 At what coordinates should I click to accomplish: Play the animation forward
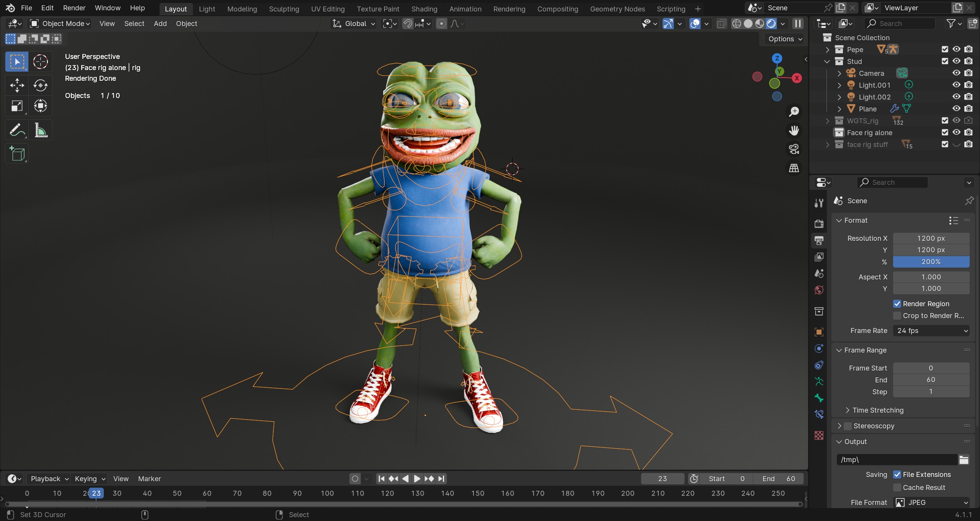[417, 479]
